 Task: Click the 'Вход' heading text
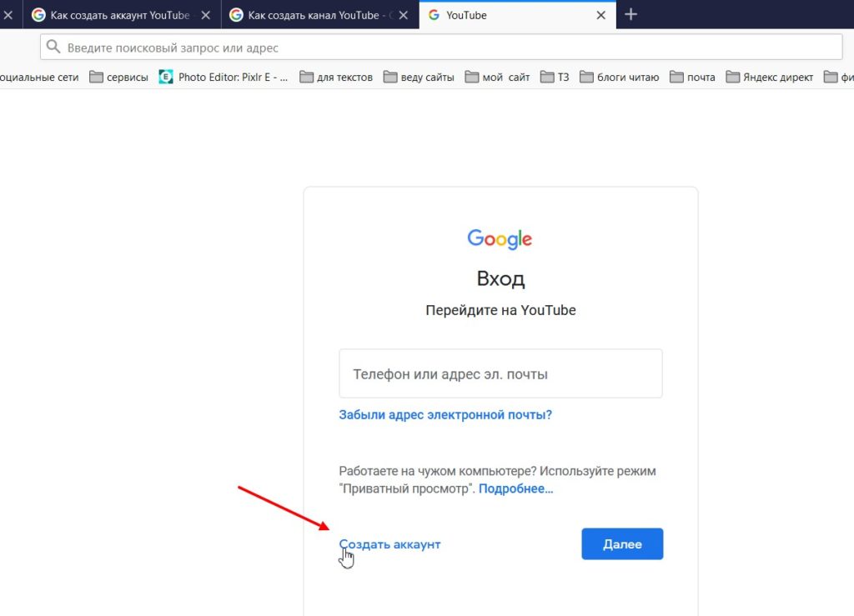coord(500,278)
